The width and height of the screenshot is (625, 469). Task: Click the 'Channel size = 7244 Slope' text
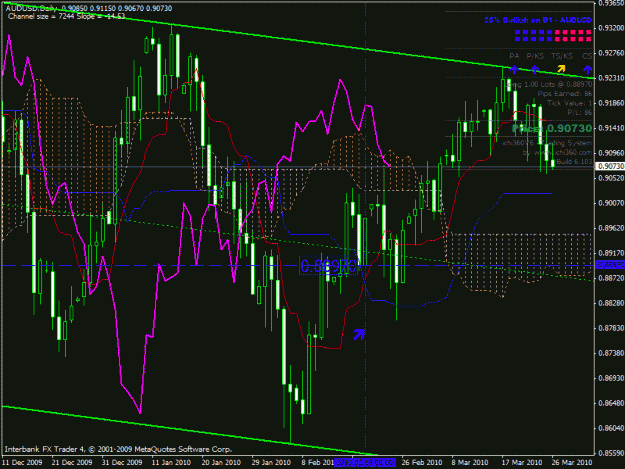coord(51,16)
